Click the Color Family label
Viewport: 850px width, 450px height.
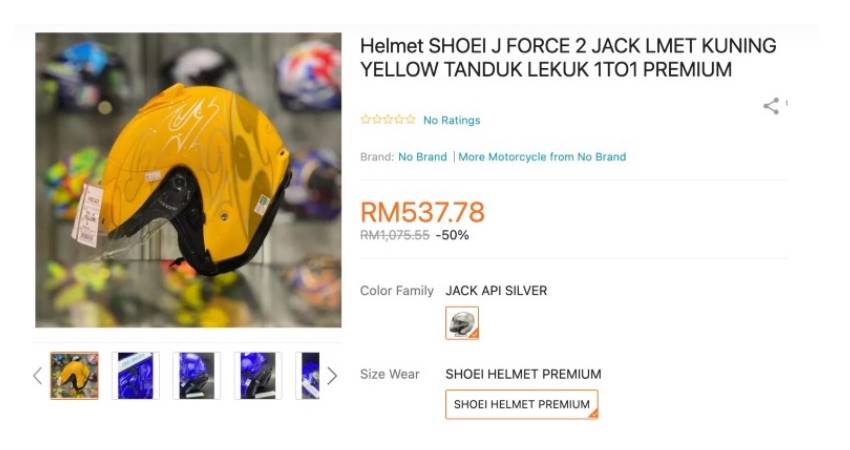[397, 291]
